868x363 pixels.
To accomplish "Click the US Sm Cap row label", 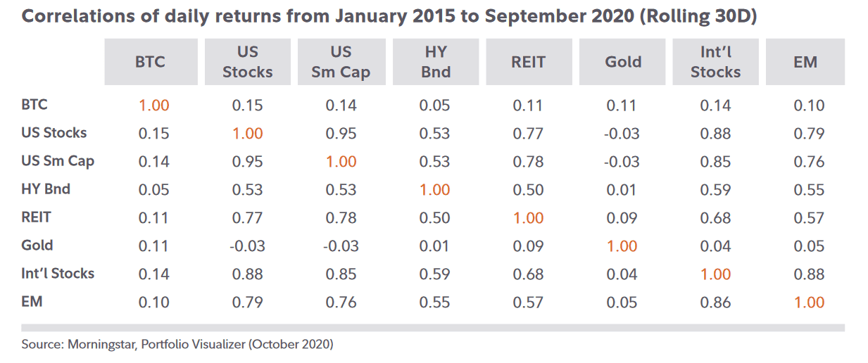I will click(x=58, y=161).
